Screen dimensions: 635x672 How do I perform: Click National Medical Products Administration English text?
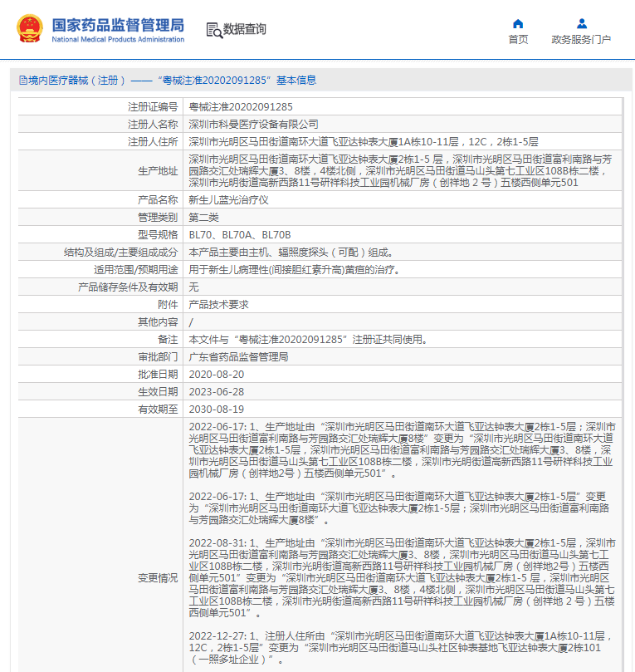pos(118,39)
